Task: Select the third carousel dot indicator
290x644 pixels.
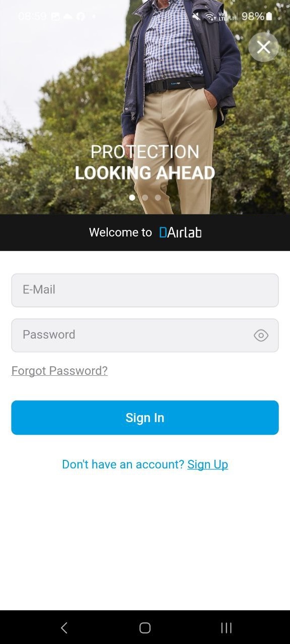Action: click(158, 198)
